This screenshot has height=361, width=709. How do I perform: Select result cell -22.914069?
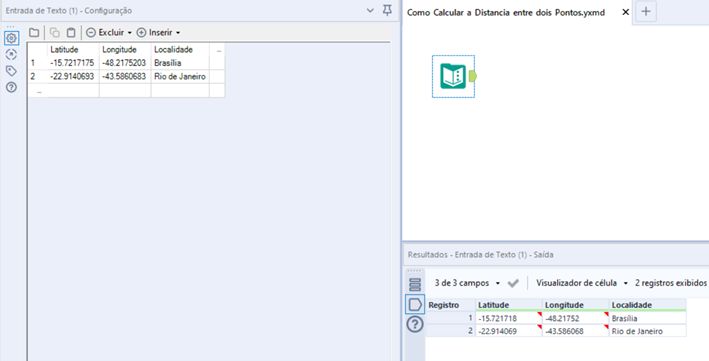tap(509, 331)
